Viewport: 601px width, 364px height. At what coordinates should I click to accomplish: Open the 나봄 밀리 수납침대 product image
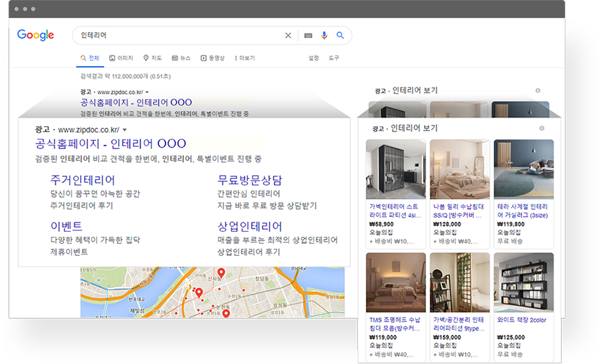[x=459, y=169]
